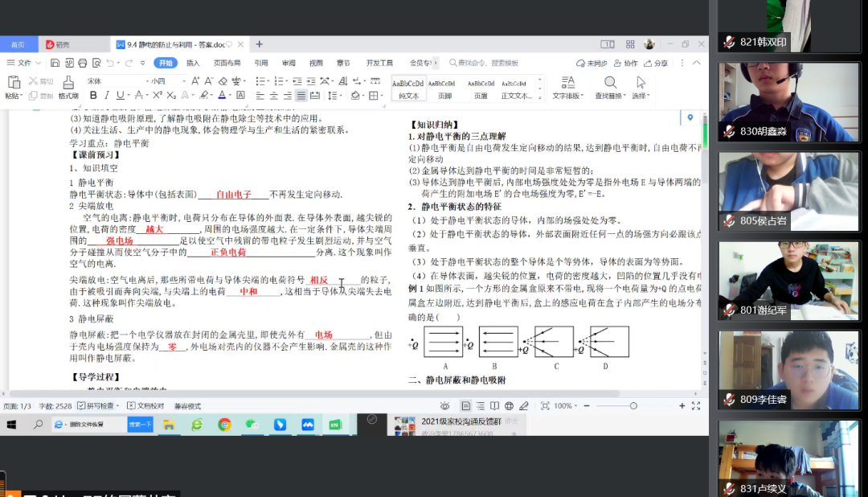Center align the paragraph
The image size is (868, 497).
273,96
